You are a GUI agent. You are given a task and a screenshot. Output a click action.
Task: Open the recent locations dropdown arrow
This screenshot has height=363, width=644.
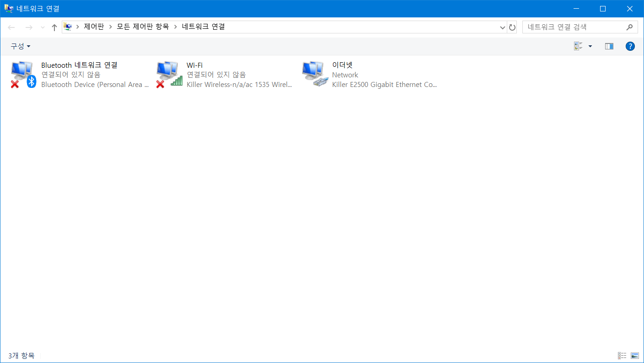click(x=43, y=27)
